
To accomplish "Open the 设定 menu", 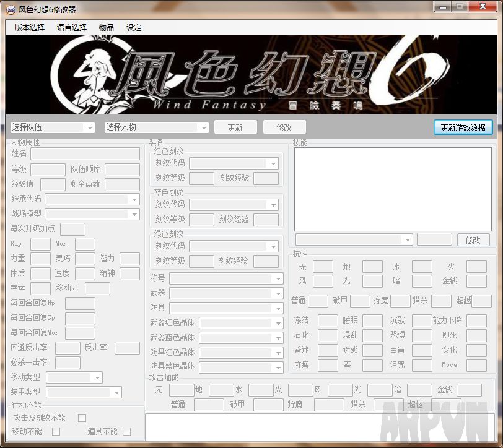I will pos(134,28).
